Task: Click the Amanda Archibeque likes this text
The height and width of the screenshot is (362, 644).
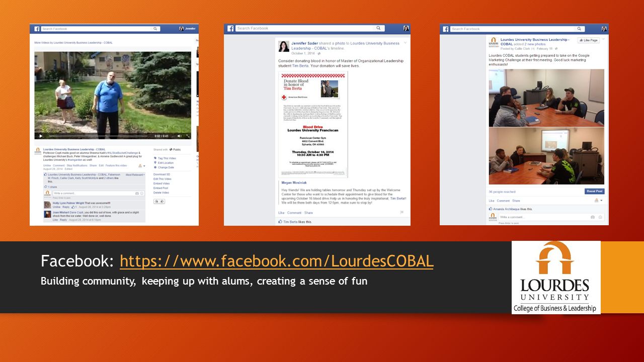Action: (x=513, y=209)
